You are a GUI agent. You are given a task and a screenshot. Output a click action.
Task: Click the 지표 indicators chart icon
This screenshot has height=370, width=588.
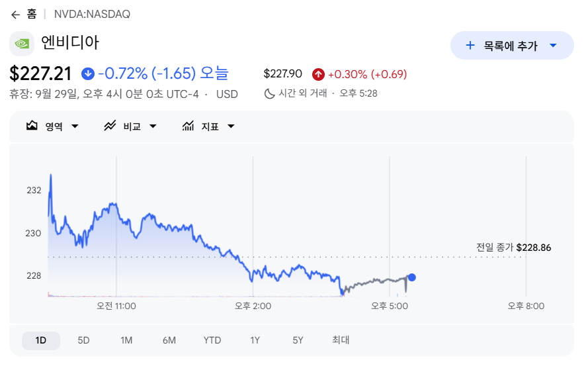pos(188,126)
